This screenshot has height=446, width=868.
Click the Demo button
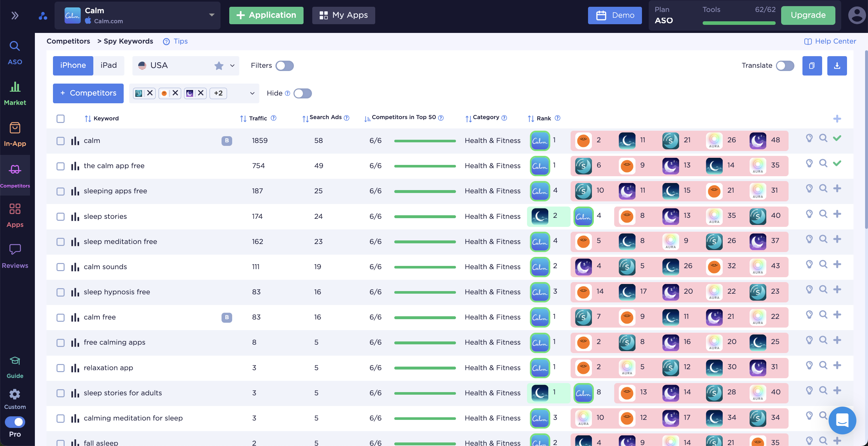[615, 15]
